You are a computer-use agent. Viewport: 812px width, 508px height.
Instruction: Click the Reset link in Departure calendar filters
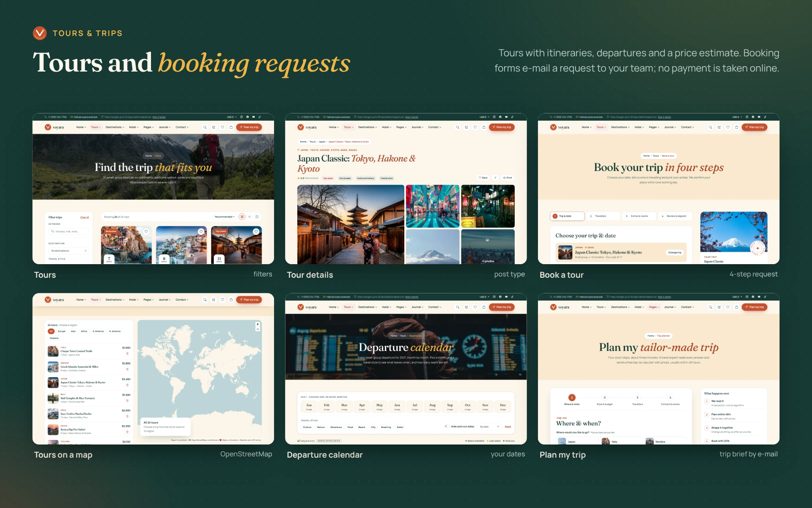(x=508, y=427)
